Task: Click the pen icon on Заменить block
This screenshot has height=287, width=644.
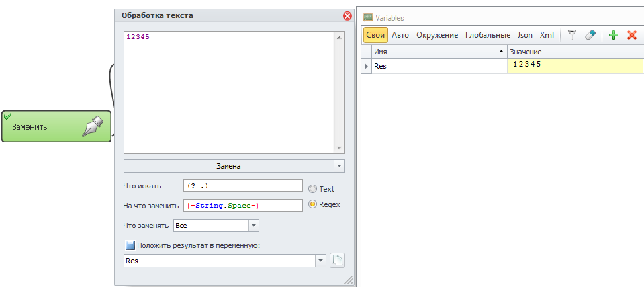Action: tap(95, 126)
